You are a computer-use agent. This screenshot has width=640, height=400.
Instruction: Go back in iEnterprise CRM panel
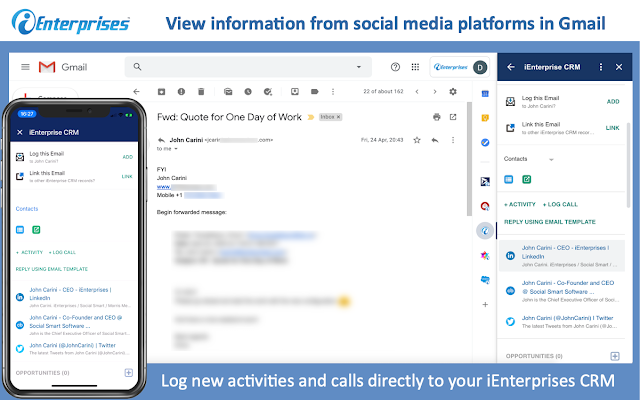pos(511,67)
